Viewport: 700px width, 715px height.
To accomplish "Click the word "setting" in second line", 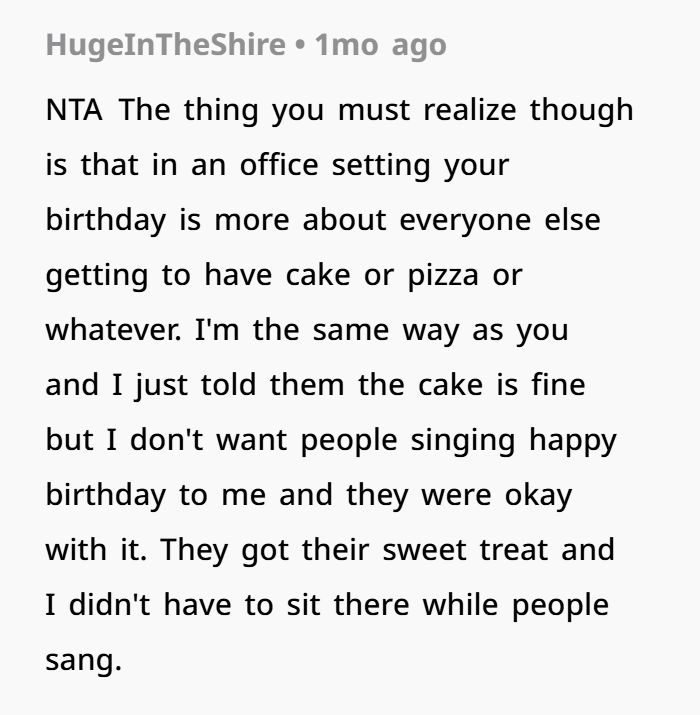I will 381,166.
